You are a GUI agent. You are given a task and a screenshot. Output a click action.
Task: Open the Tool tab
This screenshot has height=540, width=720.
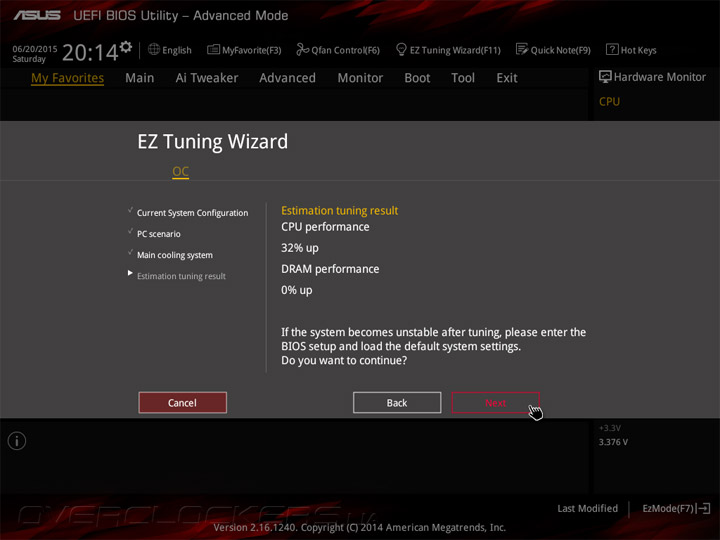(x=463, y=78)
